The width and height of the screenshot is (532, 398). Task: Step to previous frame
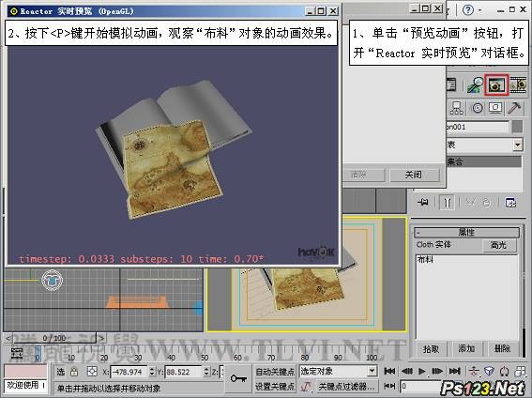(407, 371)
